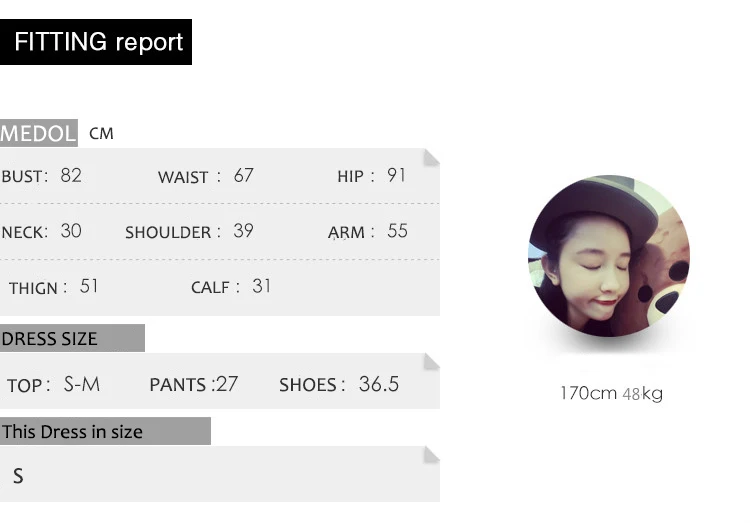The height and width of the screenshot is (523, 750).
Task: Click the SHOULDER value 39
Action: click(243, 231)
